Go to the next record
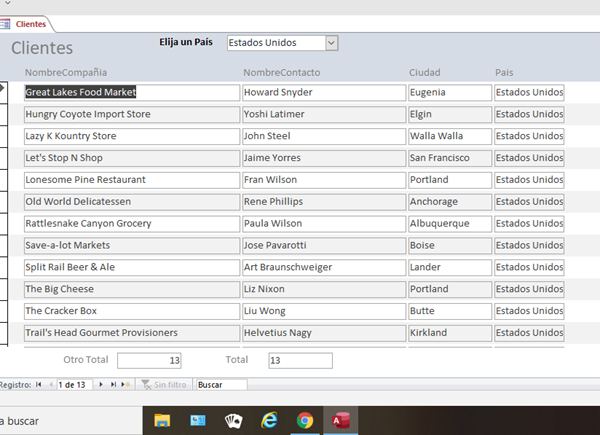This screenshot has height=435, width=600. pos(101,384)
